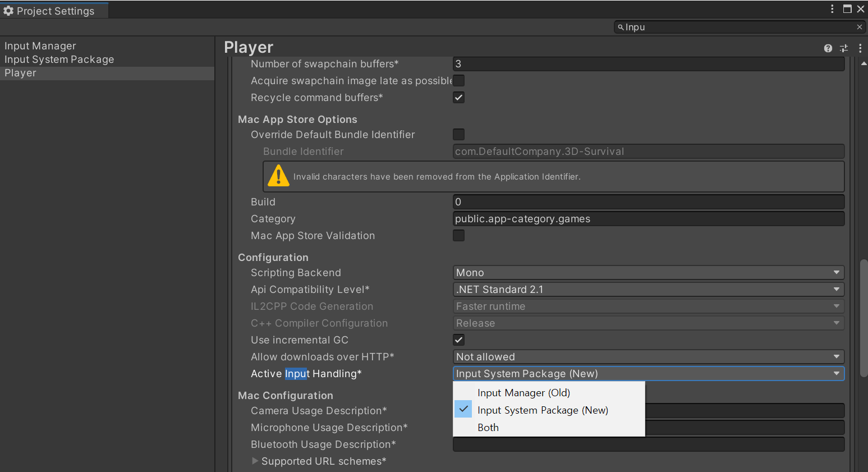The height and width of the screenshot is (472, 868).
Task: Click the Camera Usage Description label
Action: pyautogui.click(x=319, y=411)
